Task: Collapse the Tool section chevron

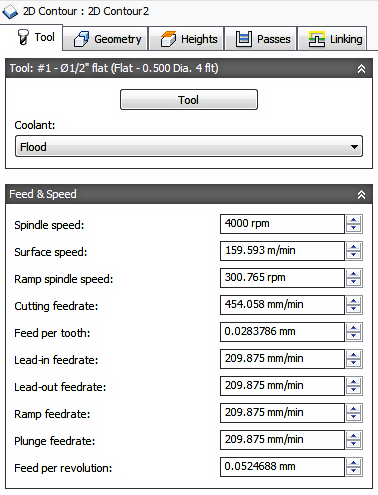Action: (x=361, y=69)
